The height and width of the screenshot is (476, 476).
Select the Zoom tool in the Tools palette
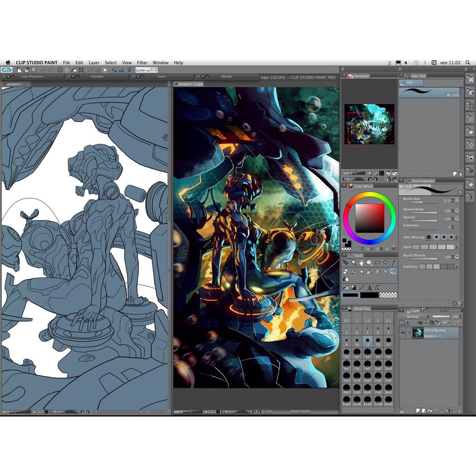click(x=353, y=262)
